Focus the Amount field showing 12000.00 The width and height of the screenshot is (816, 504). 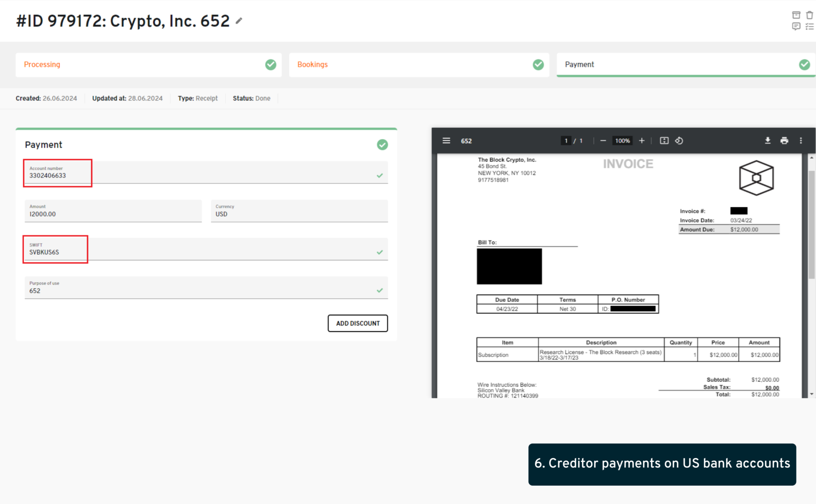tap(113, 211)
